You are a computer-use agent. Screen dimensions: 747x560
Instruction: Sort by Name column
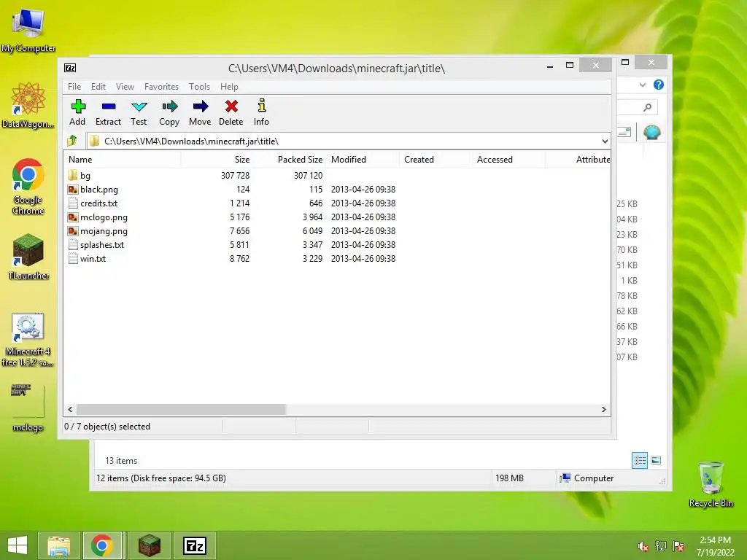tap(123, 160)
